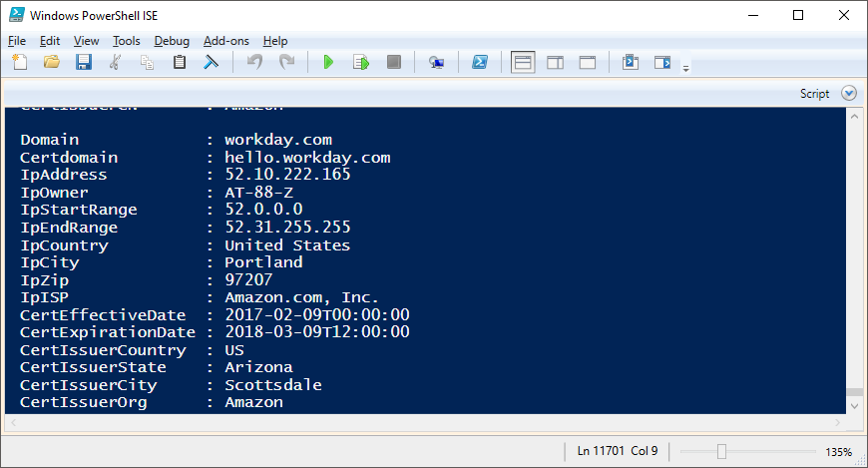Open the Tools menu
Screen dimensions: 868x468
pyautogui.click(x=127, y=41)
